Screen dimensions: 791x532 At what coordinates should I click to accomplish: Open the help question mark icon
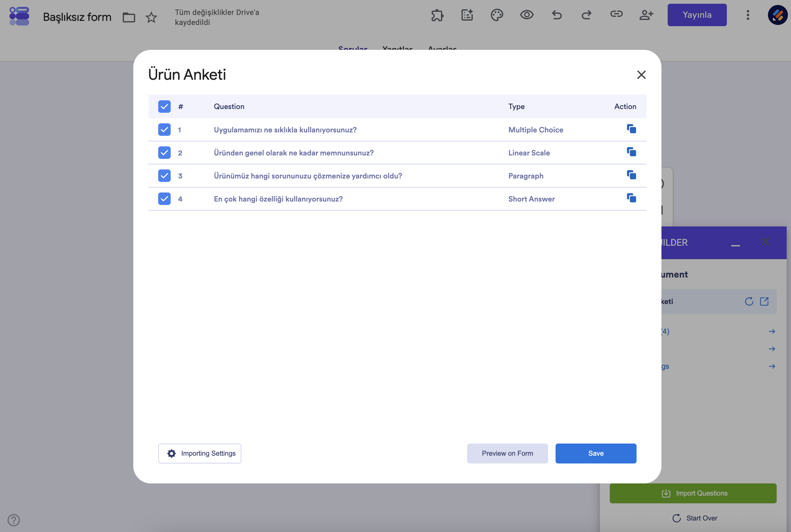click(x=14, y=520)
